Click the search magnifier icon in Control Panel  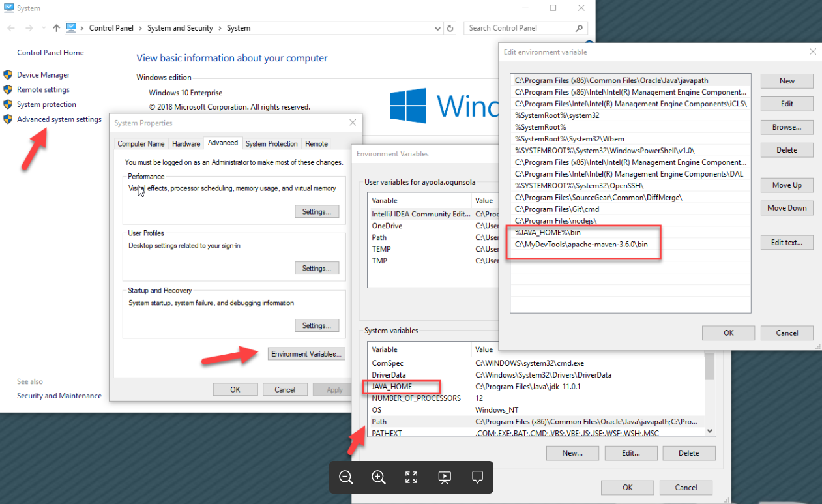(x=579, y=28)
